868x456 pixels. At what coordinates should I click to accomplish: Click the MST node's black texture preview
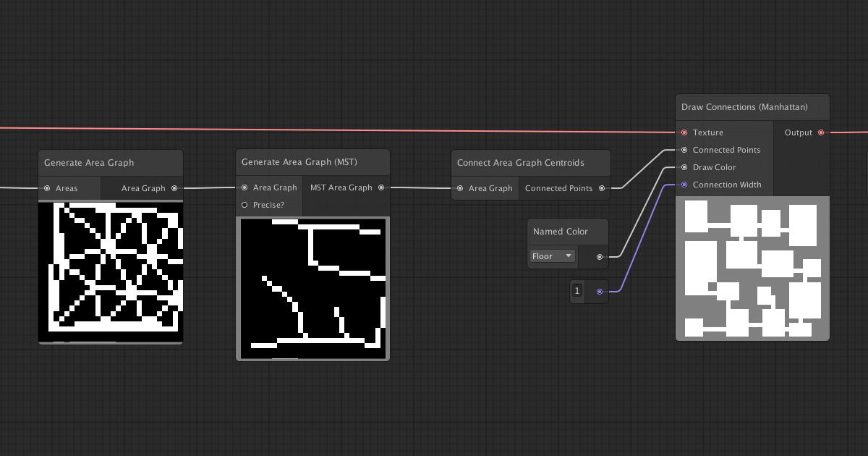coord(312,288)
